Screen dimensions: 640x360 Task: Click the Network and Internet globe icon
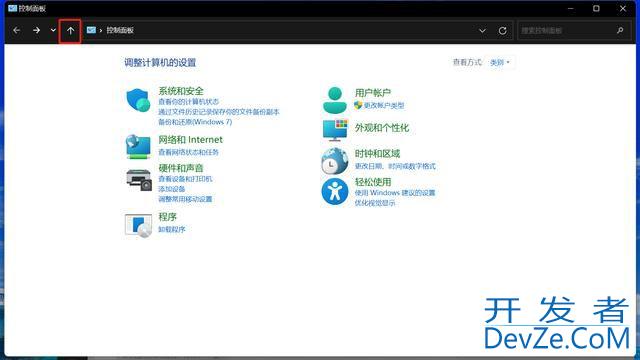coord(138,147)
